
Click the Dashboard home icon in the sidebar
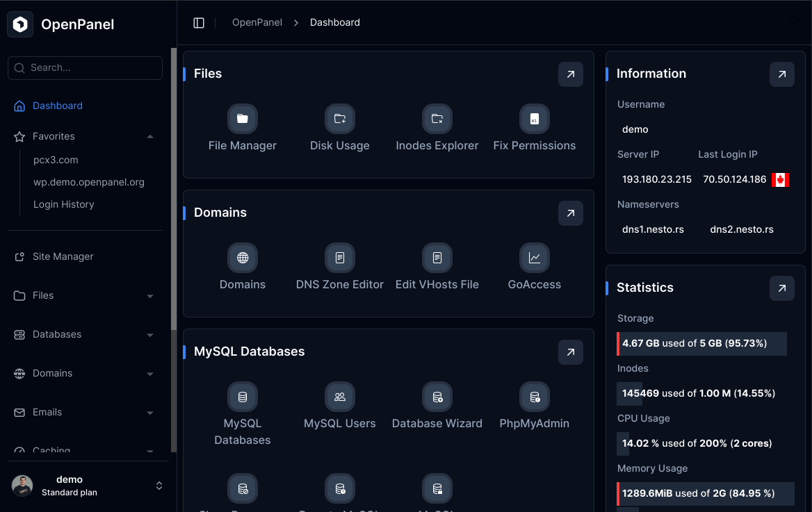pos(19,106)
